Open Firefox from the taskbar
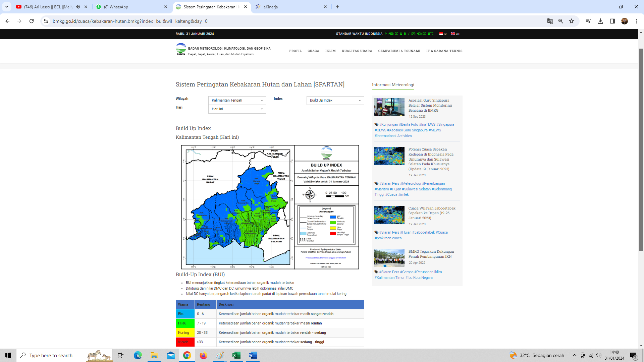The image size is (644, 362). (203, 355)
